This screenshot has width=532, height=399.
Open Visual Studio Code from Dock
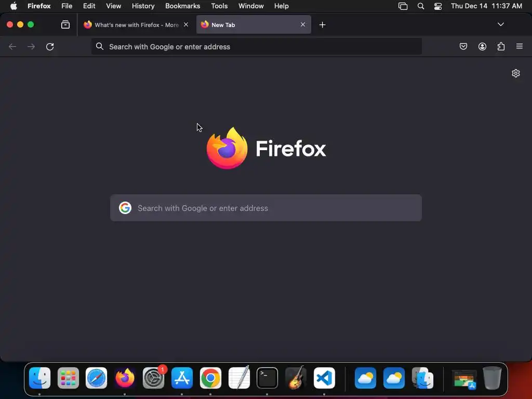[324, 378]
